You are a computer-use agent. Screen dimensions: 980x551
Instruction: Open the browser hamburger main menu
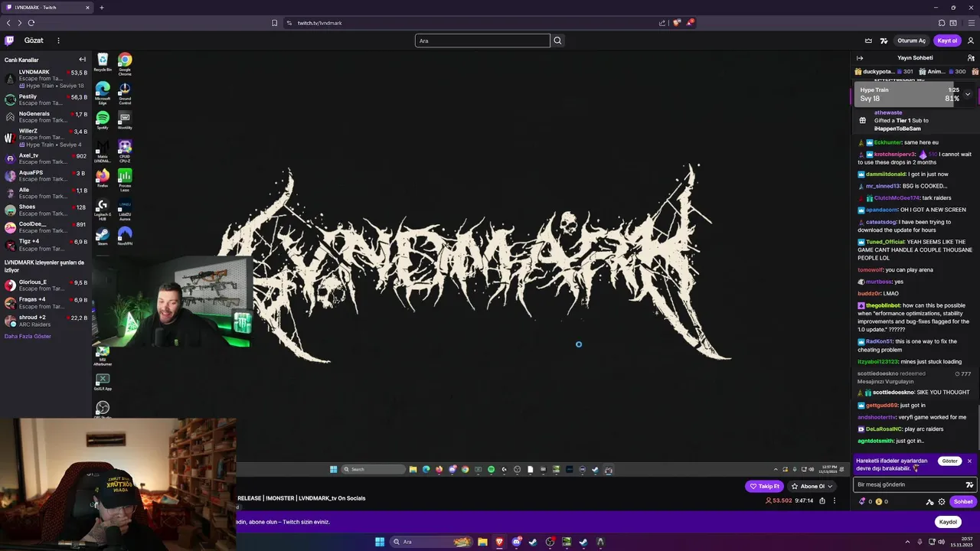(971, 23)
